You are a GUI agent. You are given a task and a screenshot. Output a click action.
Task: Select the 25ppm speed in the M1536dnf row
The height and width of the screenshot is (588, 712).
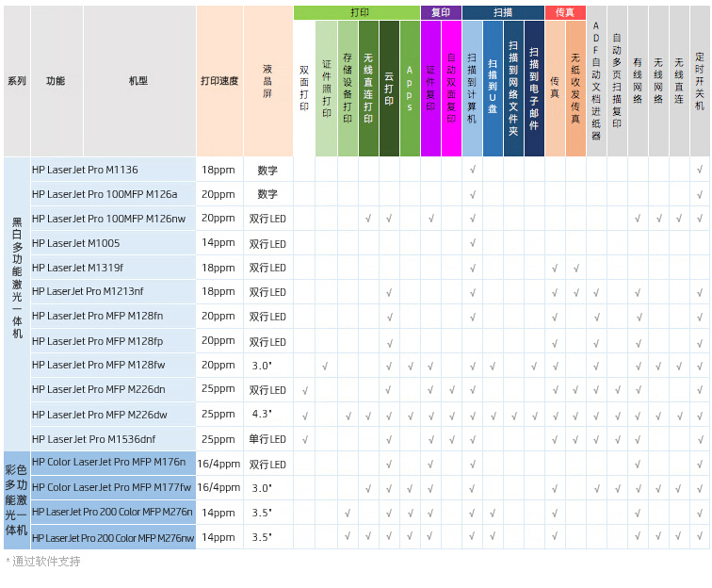click(218, 440)
